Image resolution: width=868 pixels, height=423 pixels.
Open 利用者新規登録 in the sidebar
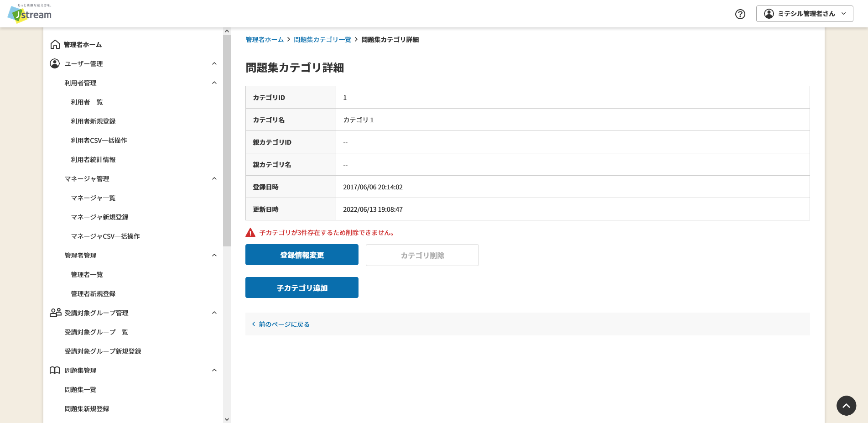(93, 121)
